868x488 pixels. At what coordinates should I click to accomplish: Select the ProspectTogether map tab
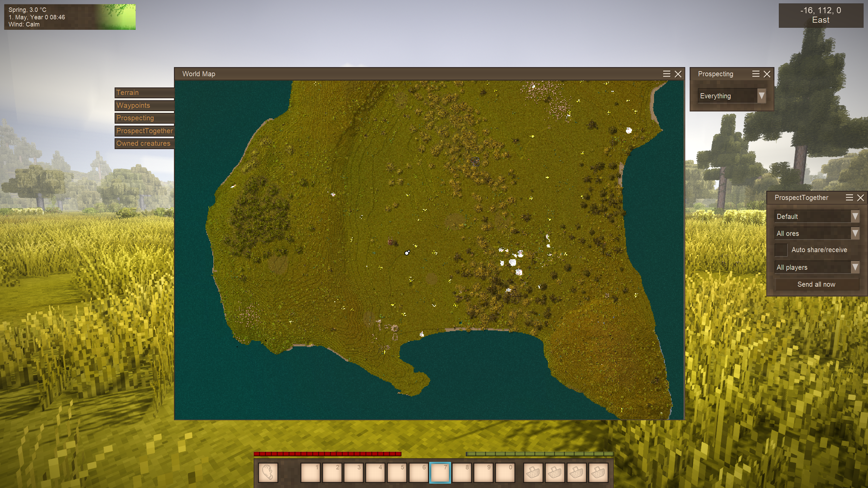click(144, 131)
